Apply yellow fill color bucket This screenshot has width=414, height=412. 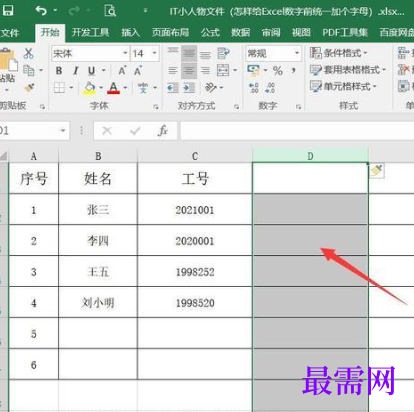89,88
